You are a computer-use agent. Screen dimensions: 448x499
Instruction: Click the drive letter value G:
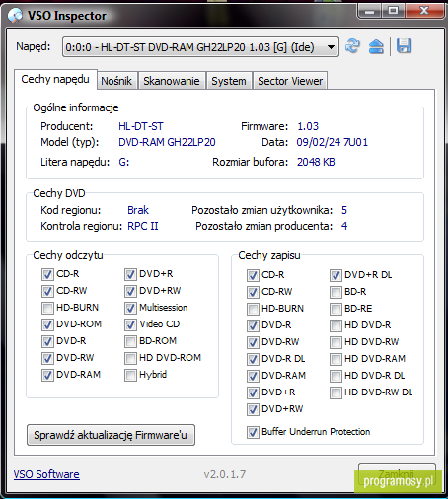[124, 162]
